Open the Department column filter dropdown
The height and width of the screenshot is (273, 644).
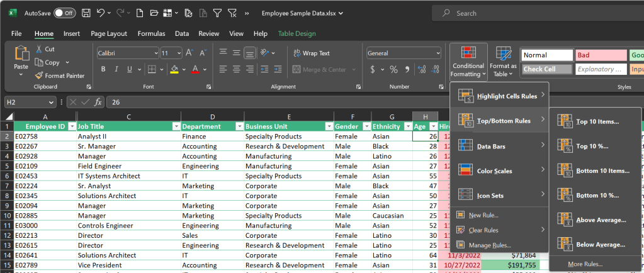click(239, 126)
